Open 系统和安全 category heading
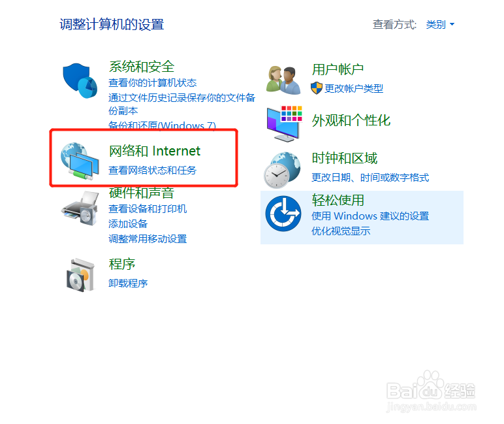Screen dimensions: 504x424 coord(142,67)
